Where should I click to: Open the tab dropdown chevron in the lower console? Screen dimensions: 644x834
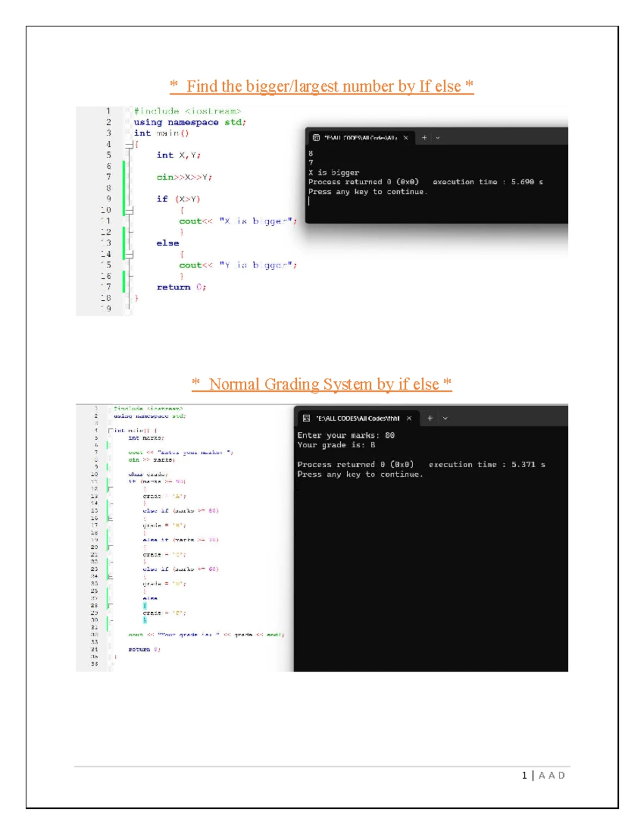[x=445, y=418]
